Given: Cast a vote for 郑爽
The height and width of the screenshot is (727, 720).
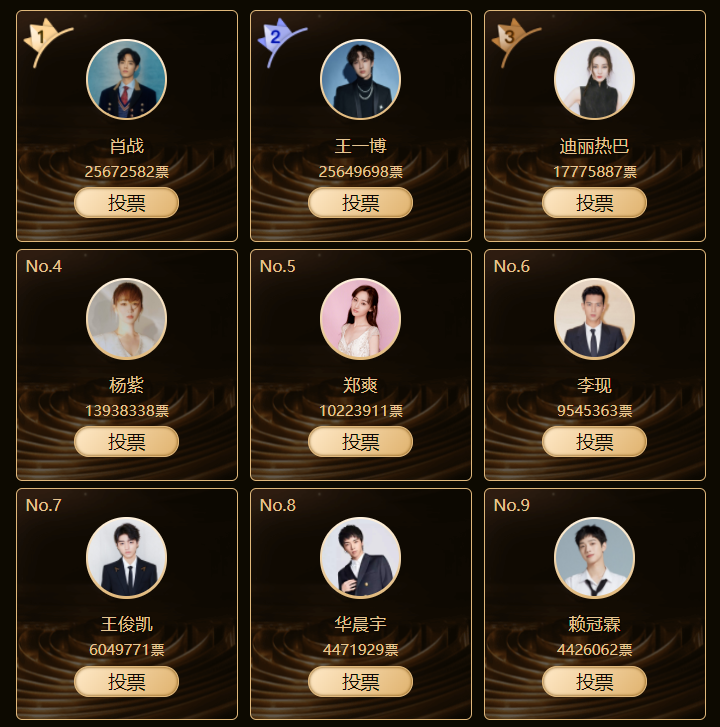Looking at the screenshot, I should [x=361, y=441].
